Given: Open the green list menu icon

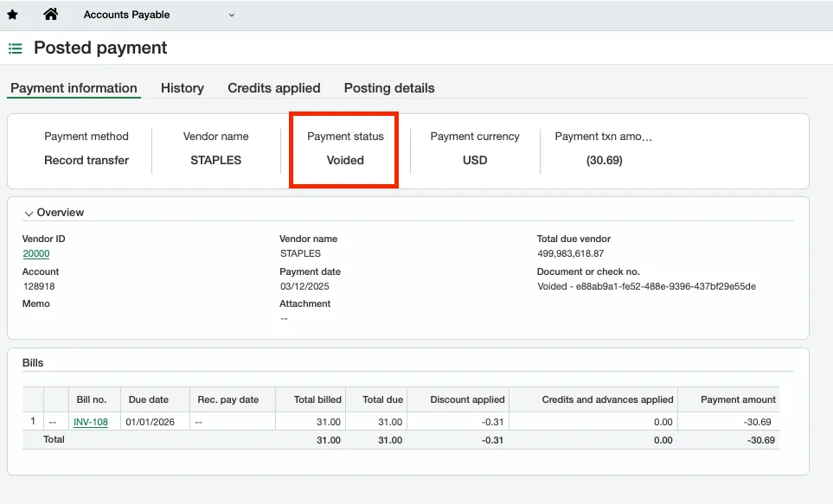Looking at the screenshot, I should click(16, 49).
